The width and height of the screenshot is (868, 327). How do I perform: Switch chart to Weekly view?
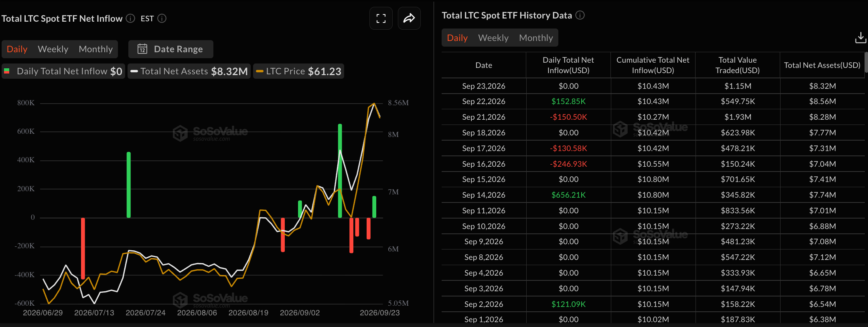pos(53,49)
